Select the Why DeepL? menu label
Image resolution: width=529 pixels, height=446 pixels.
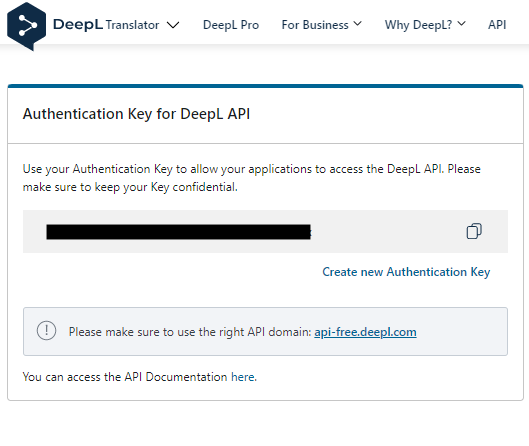click(x=418, y=25)
